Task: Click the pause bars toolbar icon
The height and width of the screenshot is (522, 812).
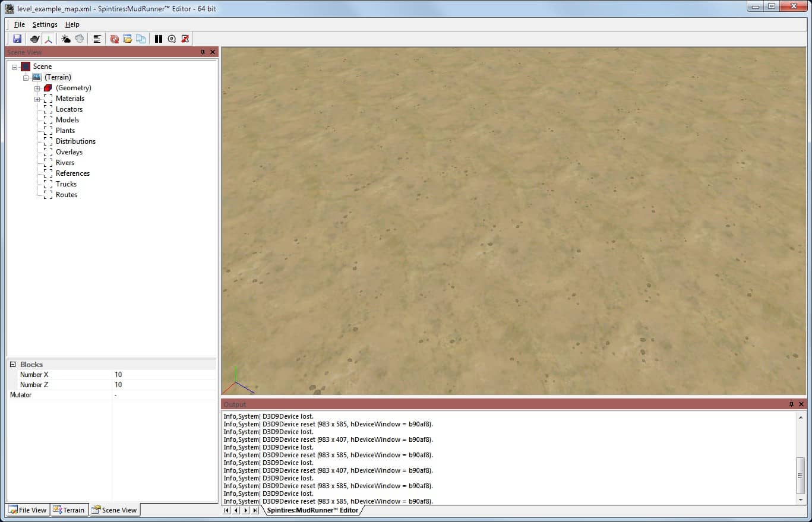Action: pos(159,39)
